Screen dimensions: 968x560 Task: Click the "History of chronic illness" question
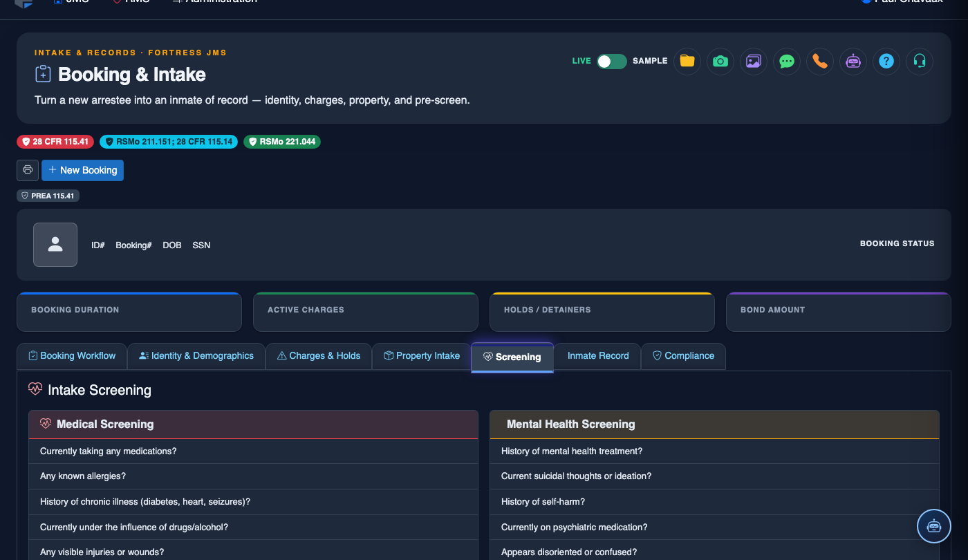tap(253, 502)
